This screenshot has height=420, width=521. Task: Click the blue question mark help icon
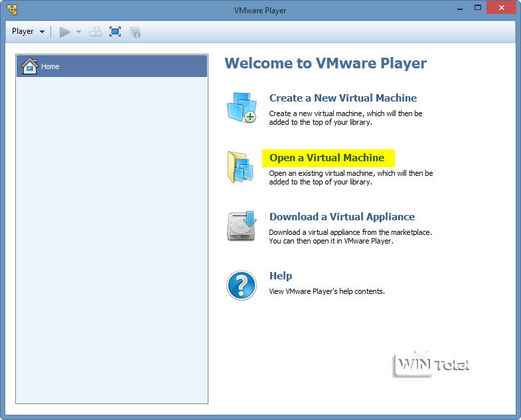242,285
